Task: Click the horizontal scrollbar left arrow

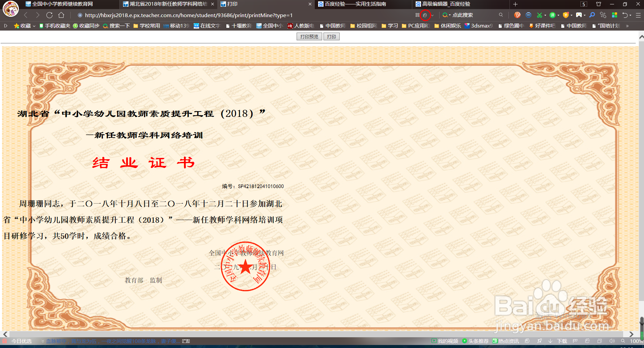Action: tap(5, 334)
